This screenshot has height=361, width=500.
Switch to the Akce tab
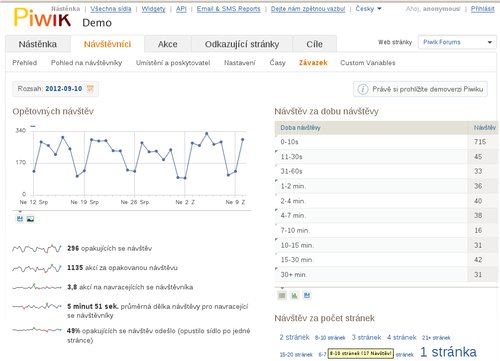tap(168, 44)
